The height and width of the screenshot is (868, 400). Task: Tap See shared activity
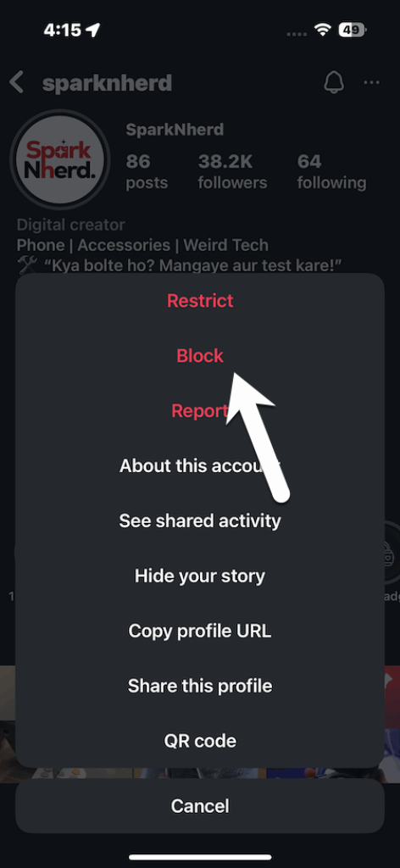(x=200, y=520)
